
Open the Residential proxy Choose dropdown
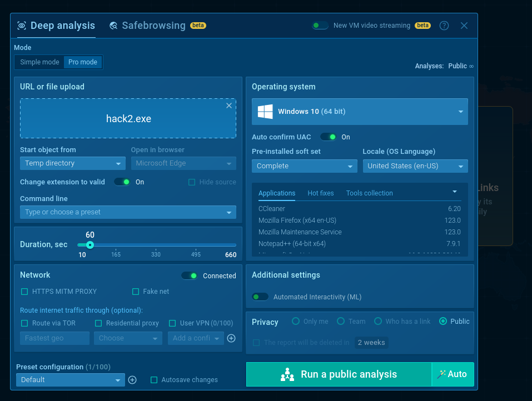tap(128, 338)
